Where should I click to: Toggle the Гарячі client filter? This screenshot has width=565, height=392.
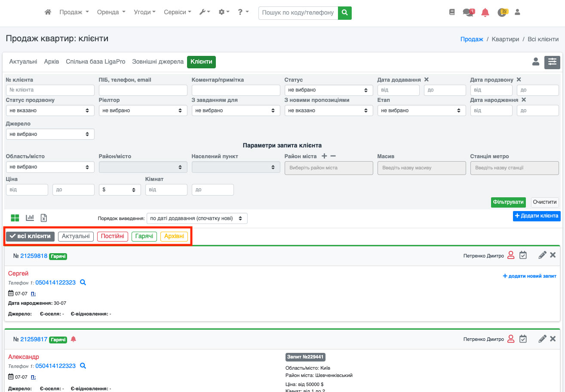tap(144, 236)
